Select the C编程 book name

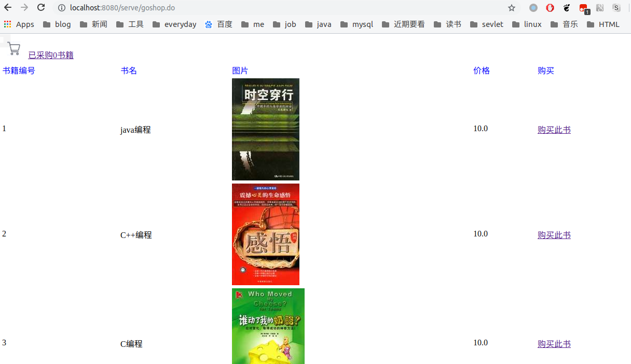tap(131, 344)
